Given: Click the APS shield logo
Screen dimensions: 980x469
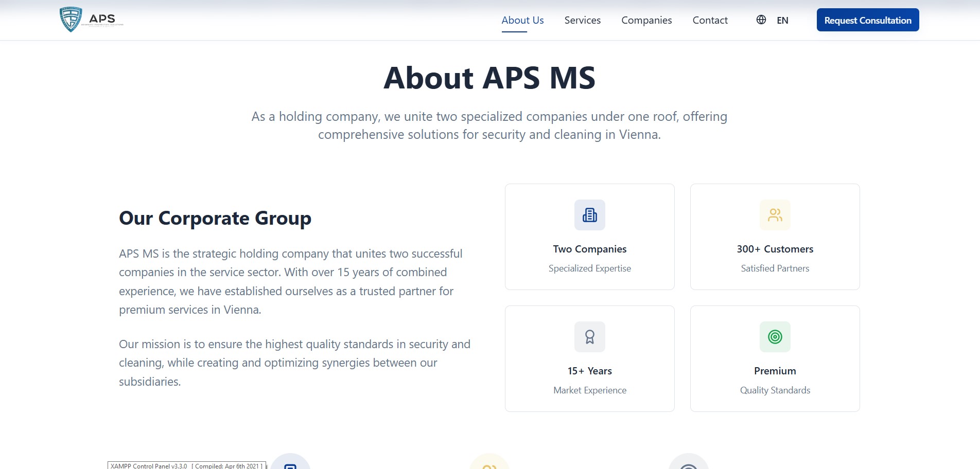Looking at the screenshot, I should [x=92, y=20].
